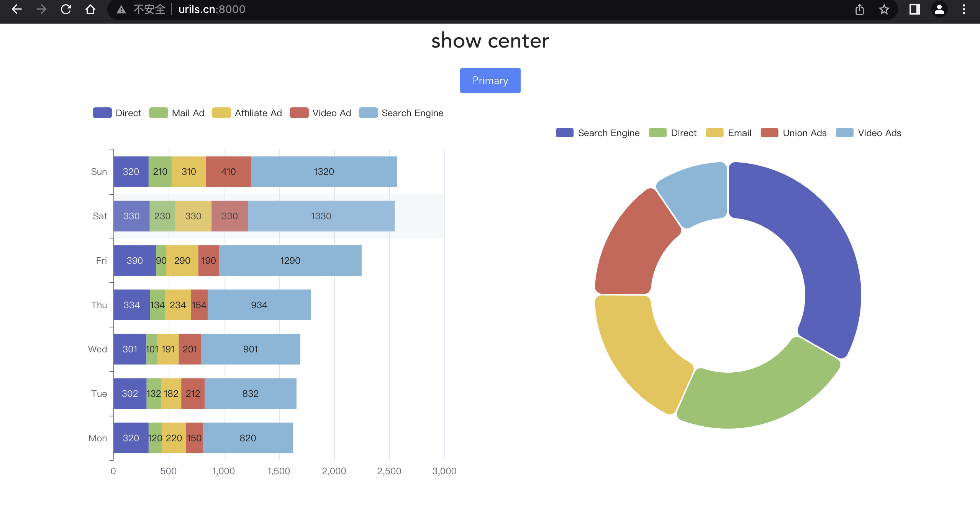
Task: Go to the home page icon
Action: pos(90,9)
